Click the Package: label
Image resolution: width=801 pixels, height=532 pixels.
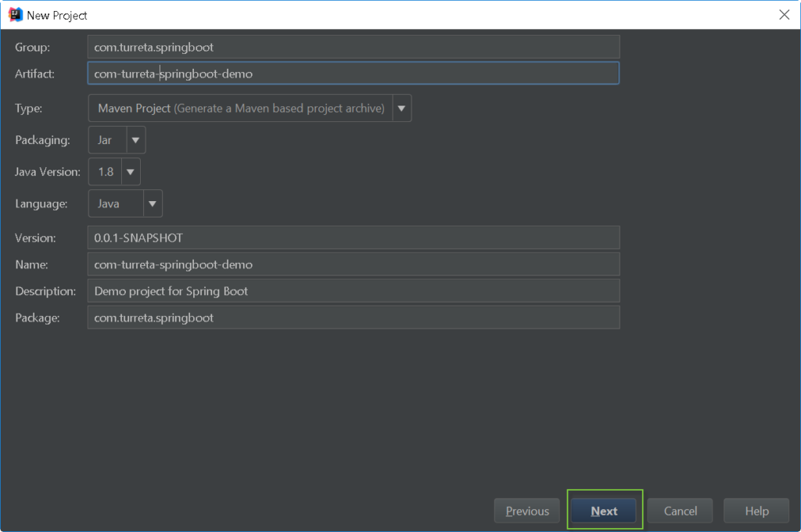[38, 318]
